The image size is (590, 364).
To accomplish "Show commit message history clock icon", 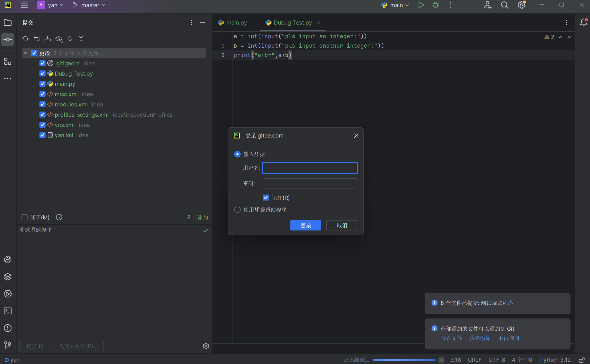I will [x=59, y=217].
